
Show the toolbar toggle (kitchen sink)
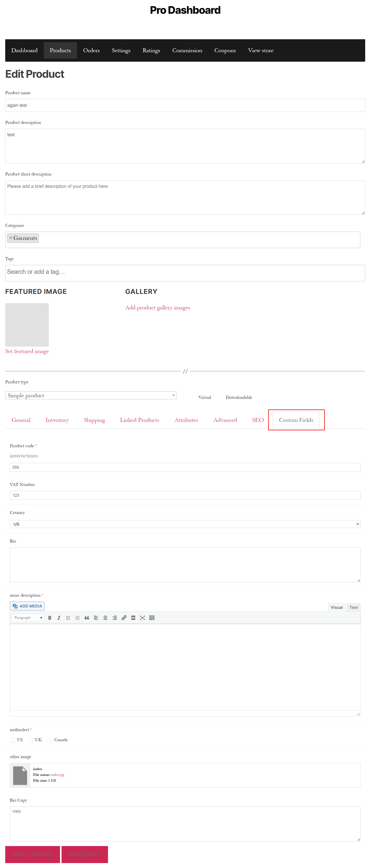point(152,618)
